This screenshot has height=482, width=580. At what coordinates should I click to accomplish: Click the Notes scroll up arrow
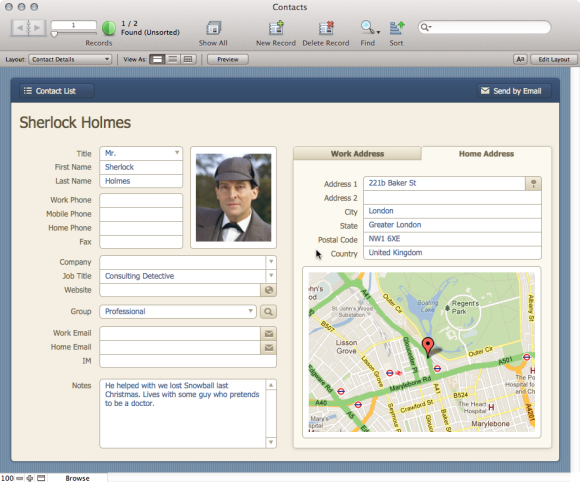pyautogui.click(x=271, y=385)
